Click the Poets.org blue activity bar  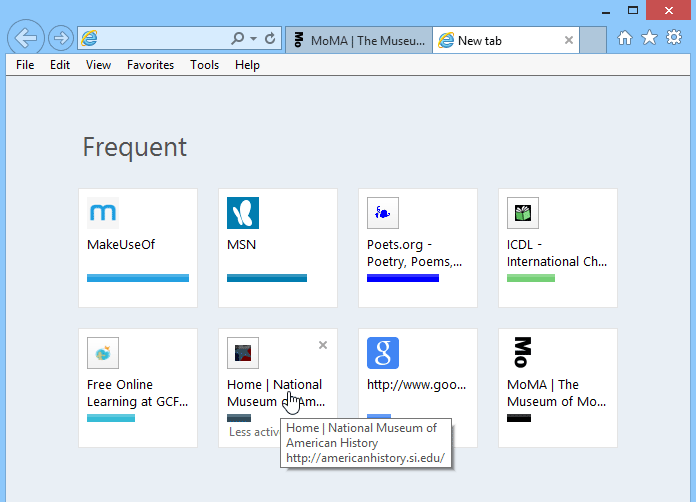pyautogui.click(x=403, y=278)
